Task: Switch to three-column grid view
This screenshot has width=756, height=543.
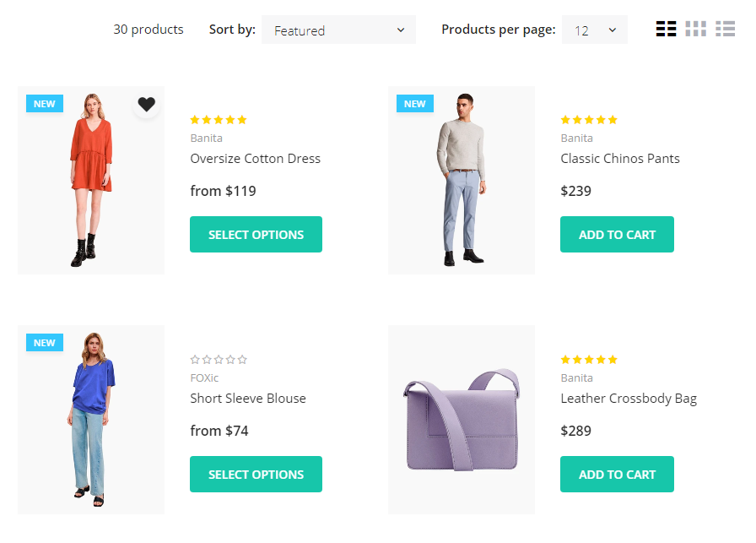Action: coord(695,29)
